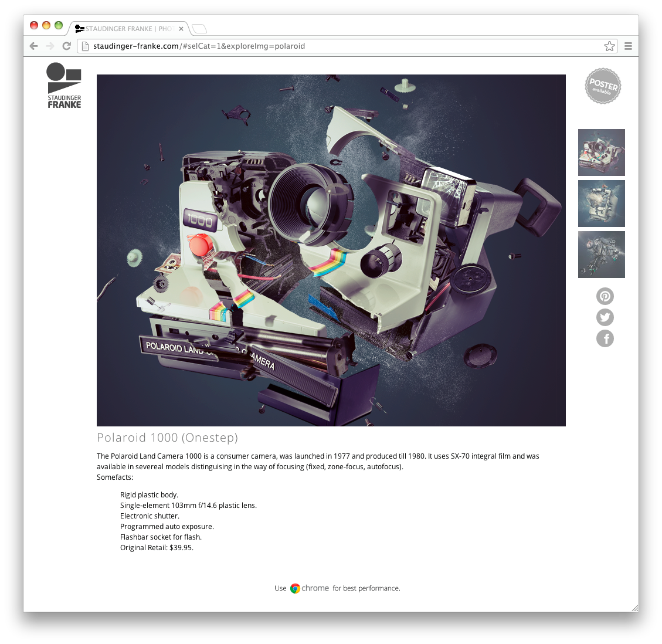This screenshot has width=662, height=644.
Task: Click the Polaroid 1000 (Onestep) heading
Action: [167, 438]
